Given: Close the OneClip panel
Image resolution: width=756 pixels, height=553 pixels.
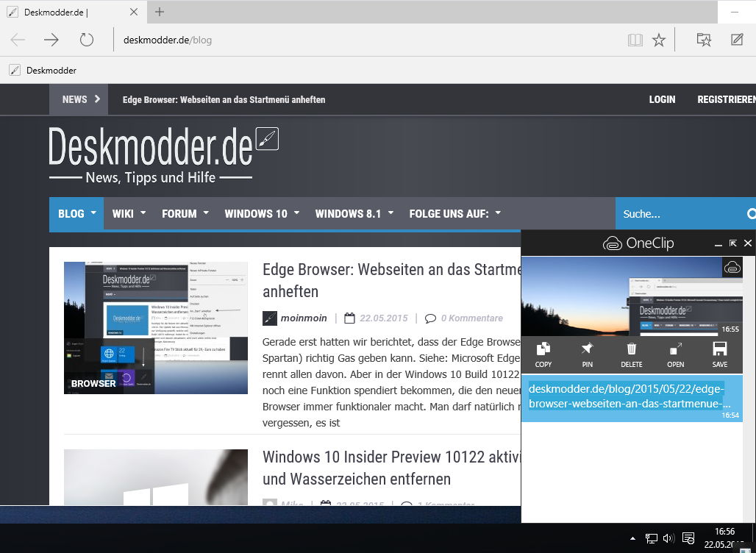Looking at the screenshot, I should [748, 243].
